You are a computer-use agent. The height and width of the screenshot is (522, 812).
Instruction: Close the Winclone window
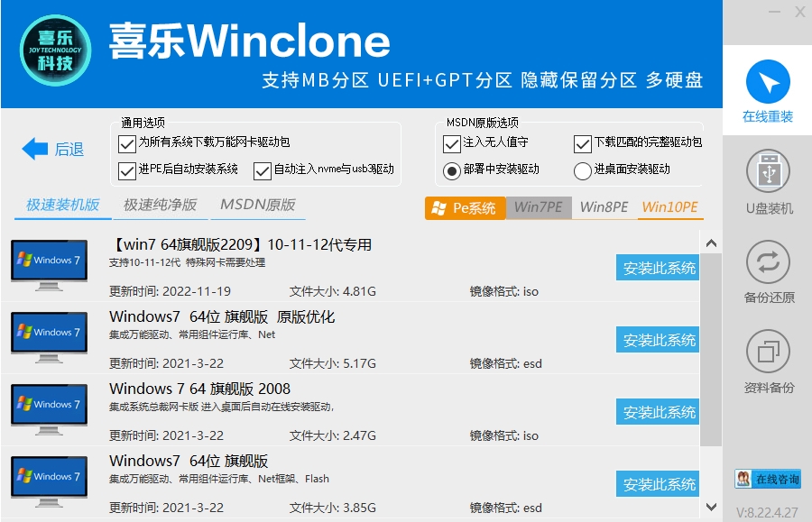pos(799,12)
